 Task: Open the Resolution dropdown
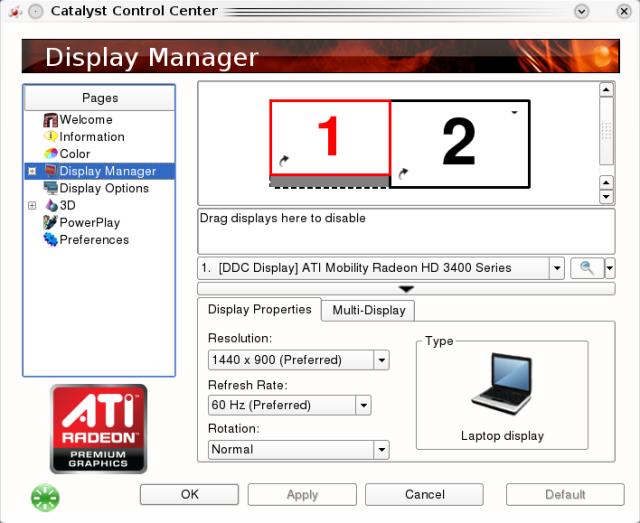381,360
